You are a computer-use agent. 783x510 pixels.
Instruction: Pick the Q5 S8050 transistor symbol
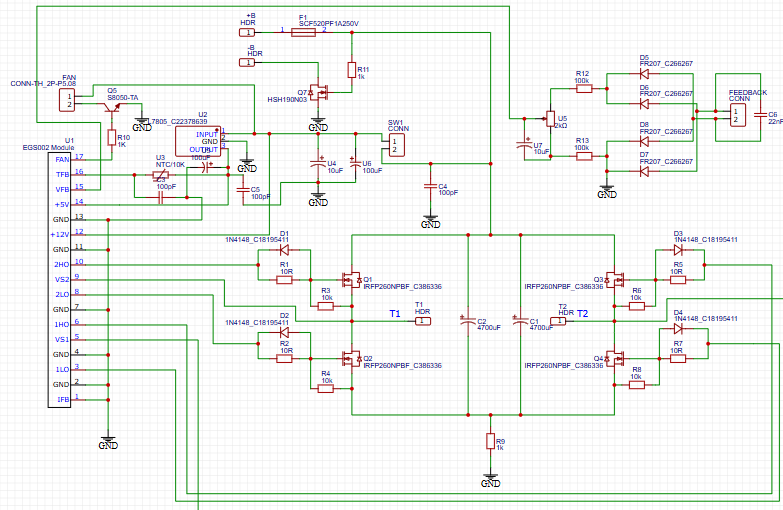pos(111,107)
